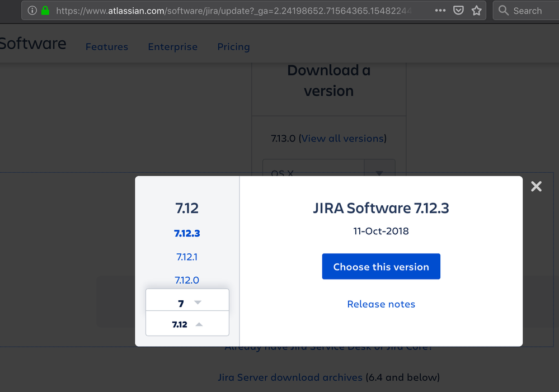Open the Jira Server download archives link
This screenshot has width=559, height=392.
coord(290,377)
